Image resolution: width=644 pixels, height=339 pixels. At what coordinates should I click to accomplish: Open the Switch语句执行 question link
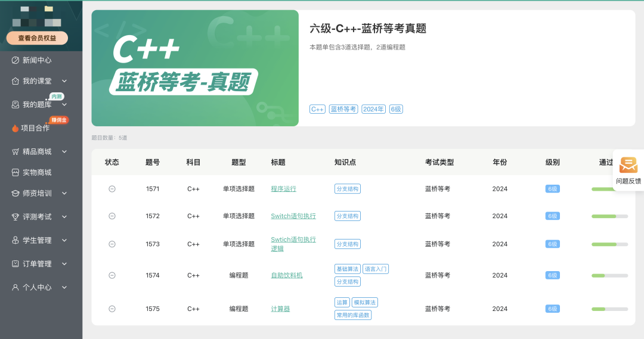click(x=293, y=216)
